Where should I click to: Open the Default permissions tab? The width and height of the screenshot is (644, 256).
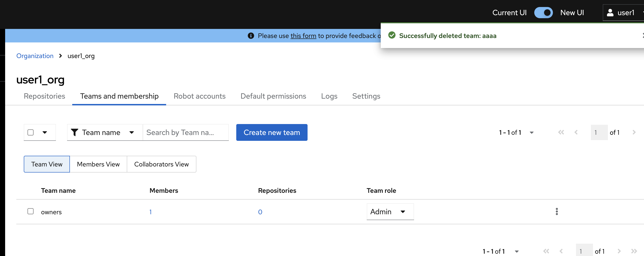click(273, 96)
